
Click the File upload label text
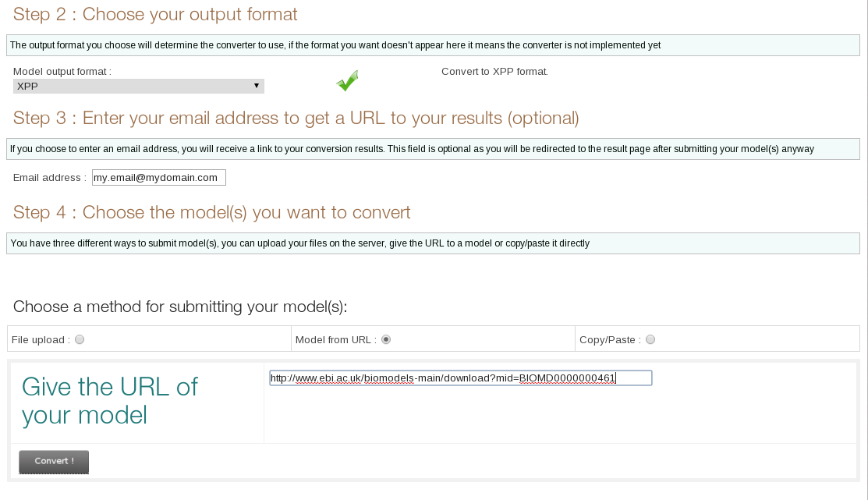pyautogui.click(x=41, y=340)
